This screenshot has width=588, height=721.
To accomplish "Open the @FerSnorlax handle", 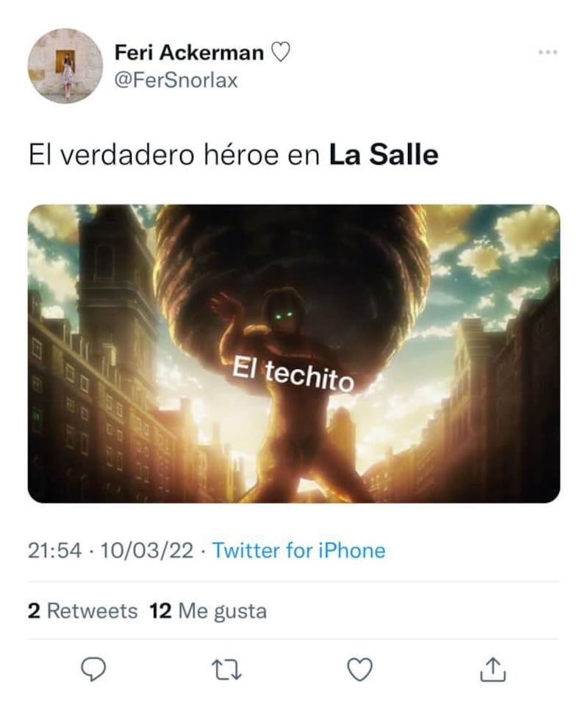I will point(176,80).
